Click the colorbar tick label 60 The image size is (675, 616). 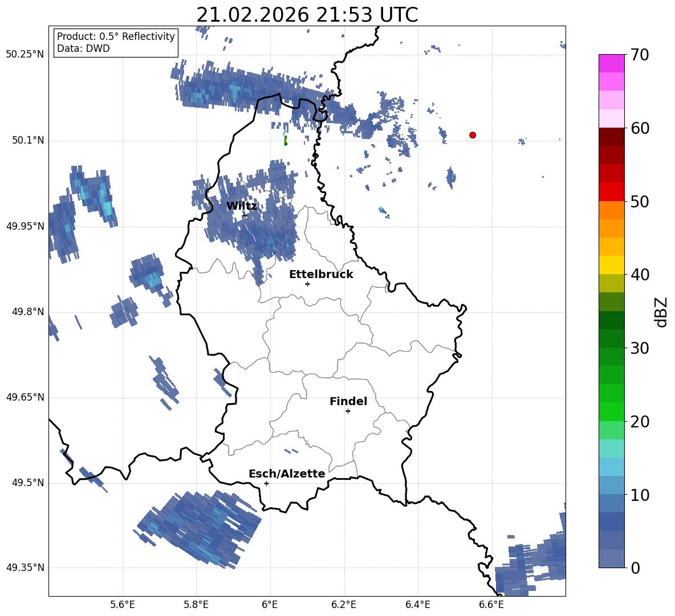pyautogui.click(x=640, y=128)
